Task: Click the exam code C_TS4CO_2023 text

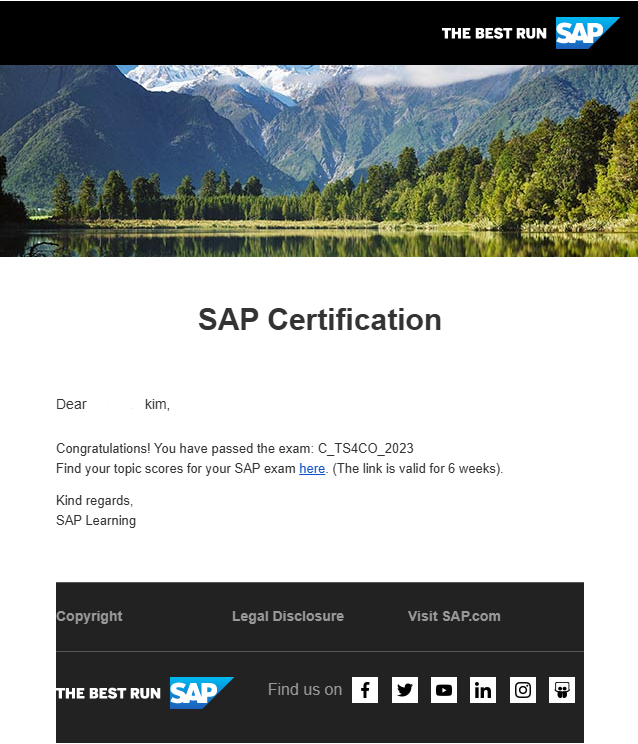Action: coord(366,448)
